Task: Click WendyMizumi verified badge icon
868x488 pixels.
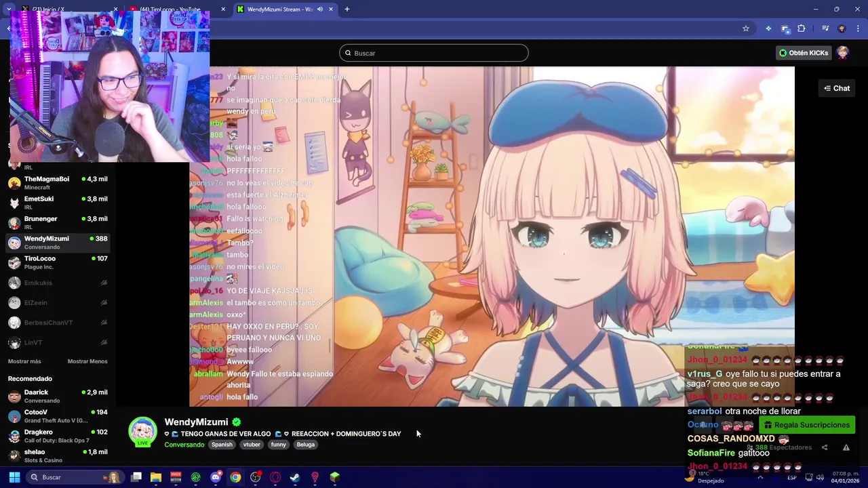Action: pyautogui.click(x=237, y=422)
